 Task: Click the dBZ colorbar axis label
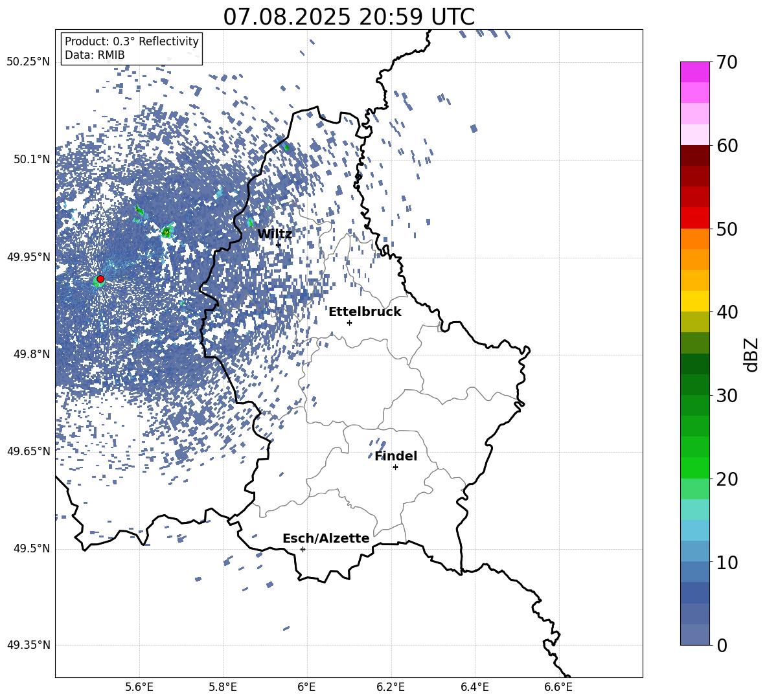(752, 354)
